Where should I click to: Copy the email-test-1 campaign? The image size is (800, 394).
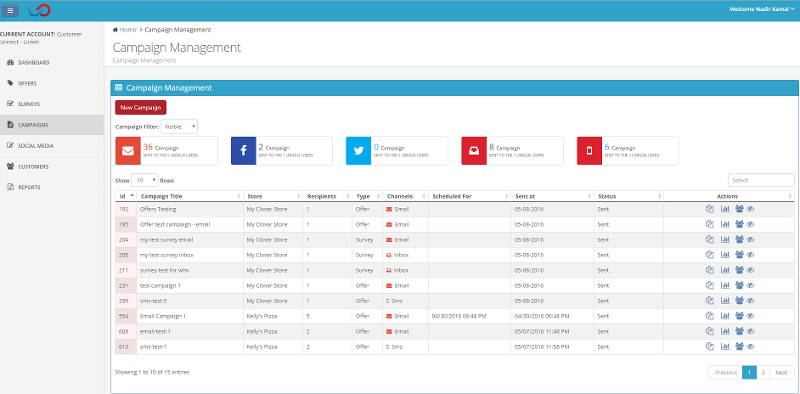coord(710,331)
